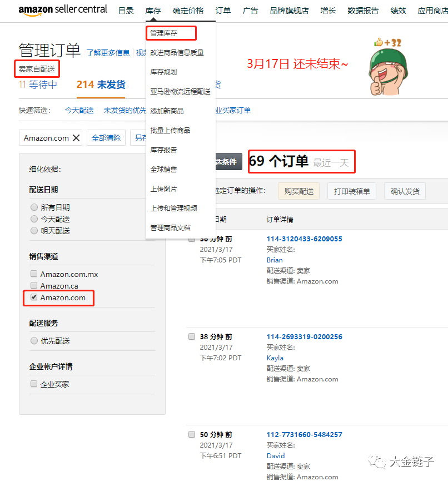Open the 库存 menu

[x=153, y=11]
